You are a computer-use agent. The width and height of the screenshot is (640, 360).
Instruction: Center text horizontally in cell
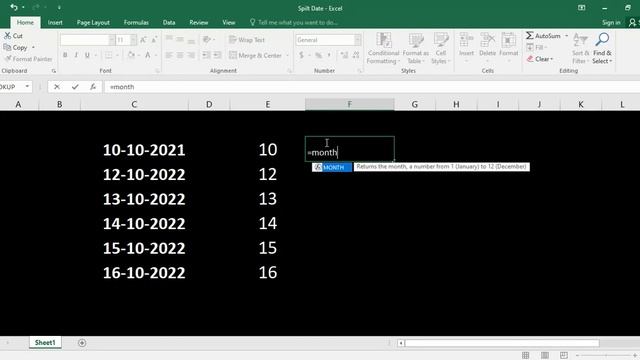click(180, 55)
